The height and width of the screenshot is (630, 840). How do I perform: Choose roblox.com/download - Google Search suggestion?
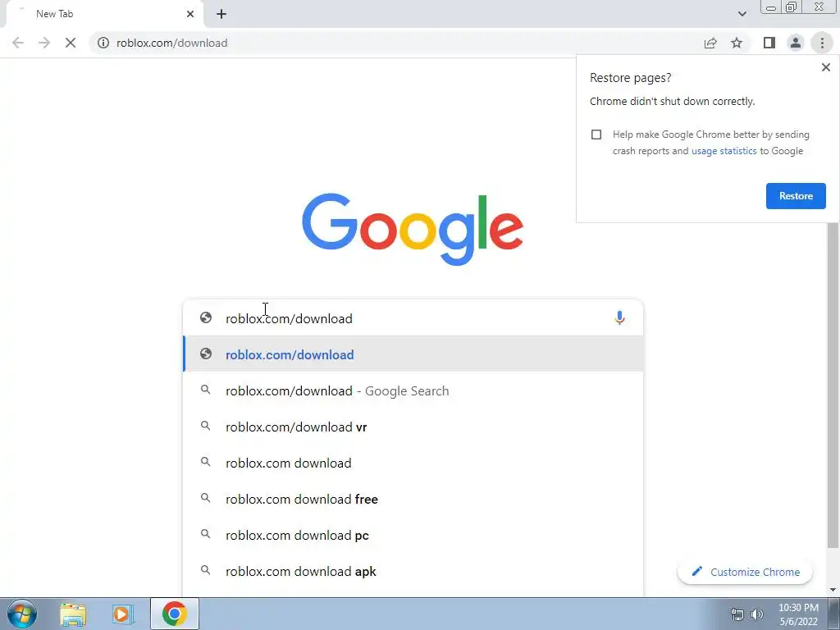413,390
